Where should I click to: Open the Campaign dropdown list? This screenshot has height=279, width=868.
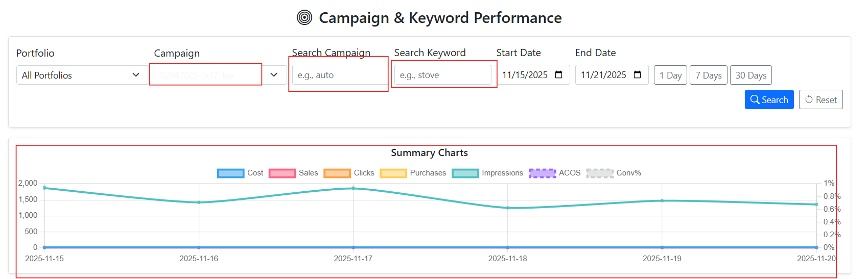(206, 75)
